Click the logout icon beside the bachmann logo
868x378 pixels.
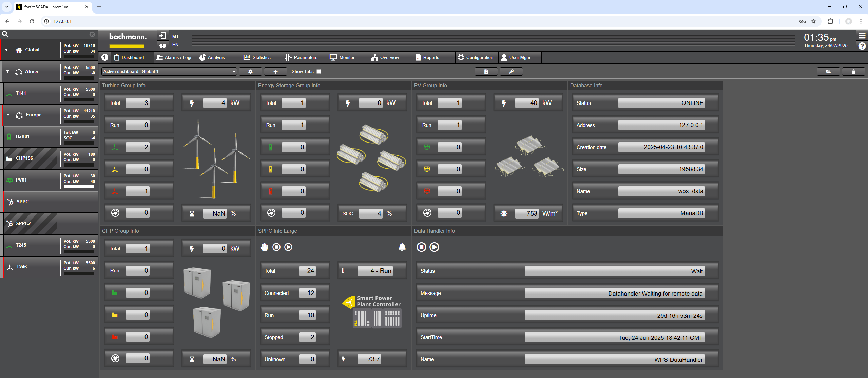click(x=162, y=36)
